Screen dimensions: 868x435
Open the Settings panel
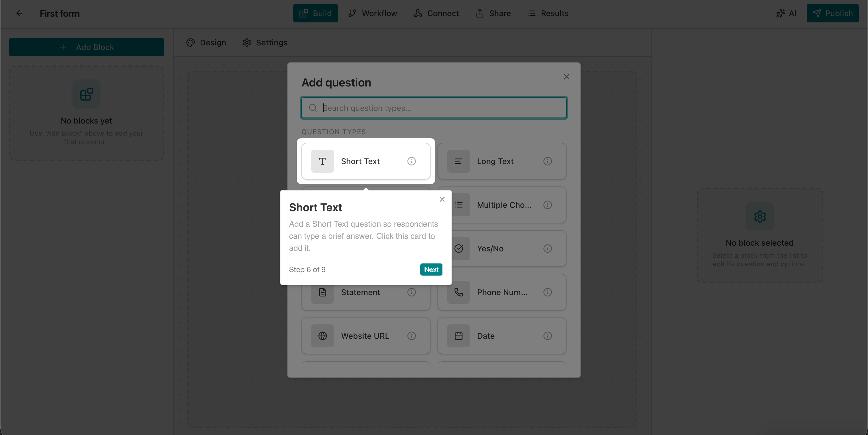point(265,43)
